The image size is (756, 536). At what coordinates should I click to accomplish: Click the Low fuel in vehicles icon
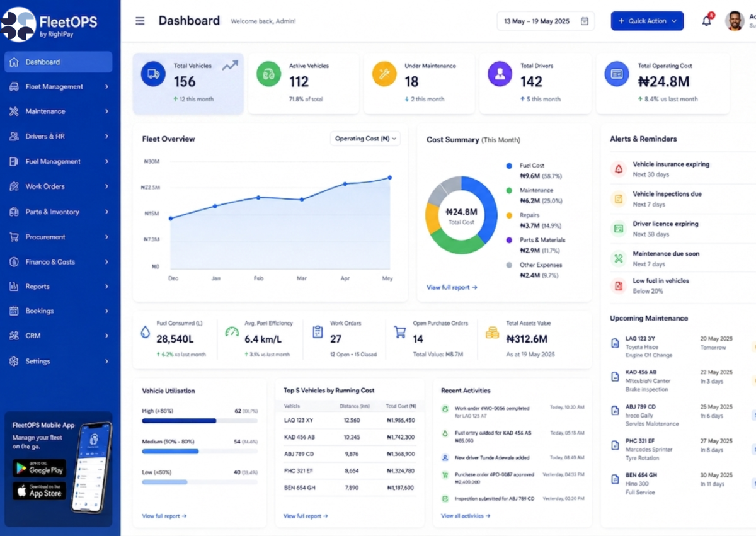[619, 286]
